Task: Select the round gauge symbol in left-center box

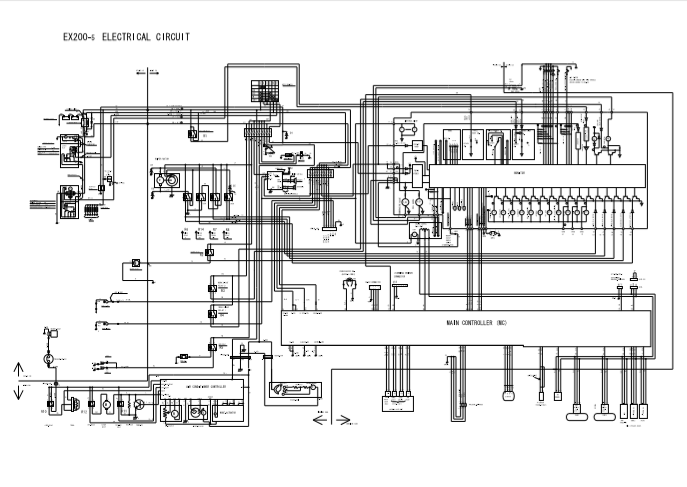Action: point(171,179)
